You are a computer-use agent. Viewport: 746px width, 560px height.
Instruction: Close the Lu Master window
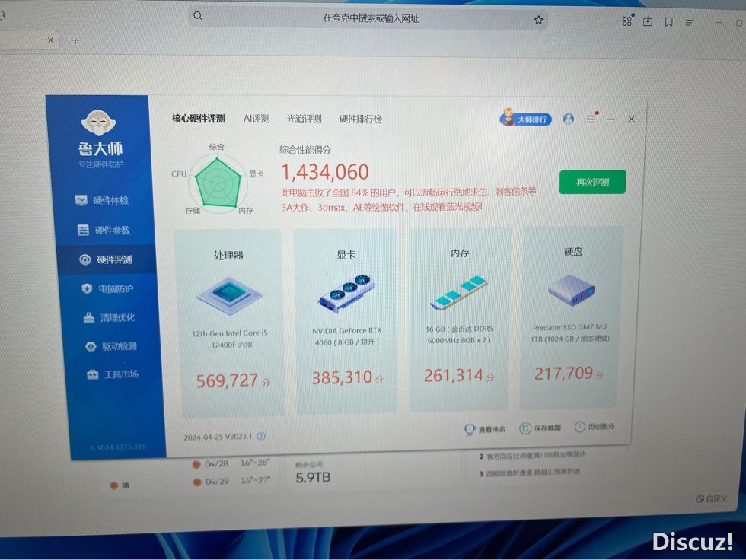click(x=631, y=119)
